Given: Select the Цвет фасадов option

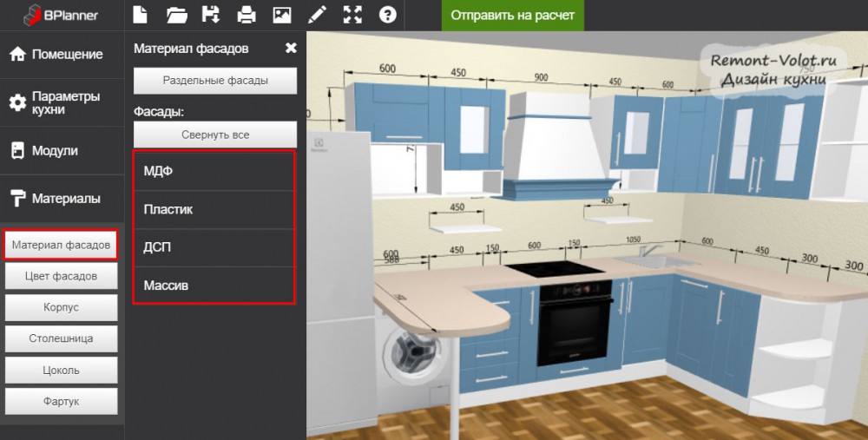Looking at the screenshot, I should (x=61, y=277).
